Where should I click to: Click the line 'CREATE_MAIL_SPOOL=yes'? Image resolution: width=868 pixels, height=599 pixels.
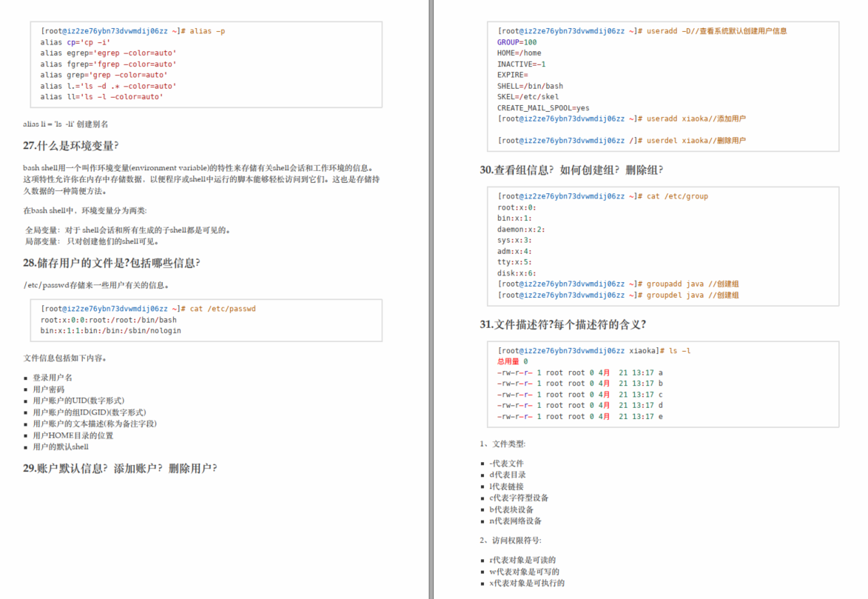(x=543, y=108)
